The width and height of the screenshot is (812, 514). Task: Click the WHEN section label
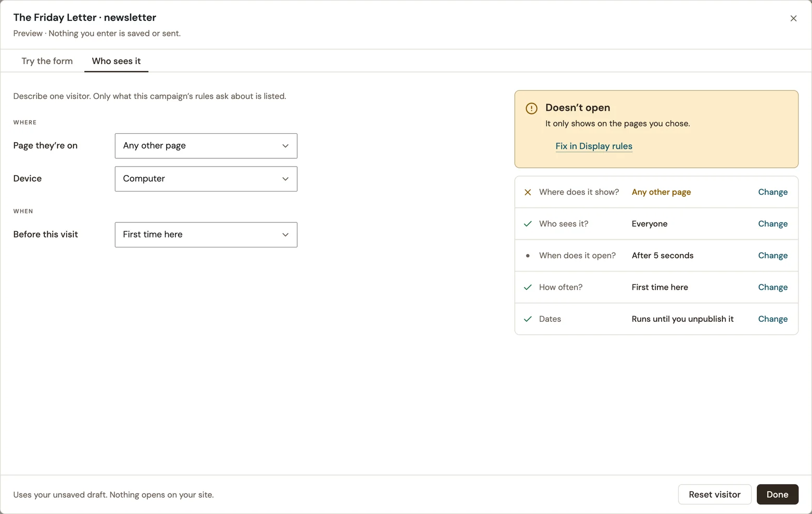pyautogui.click(x=23, y=211)
